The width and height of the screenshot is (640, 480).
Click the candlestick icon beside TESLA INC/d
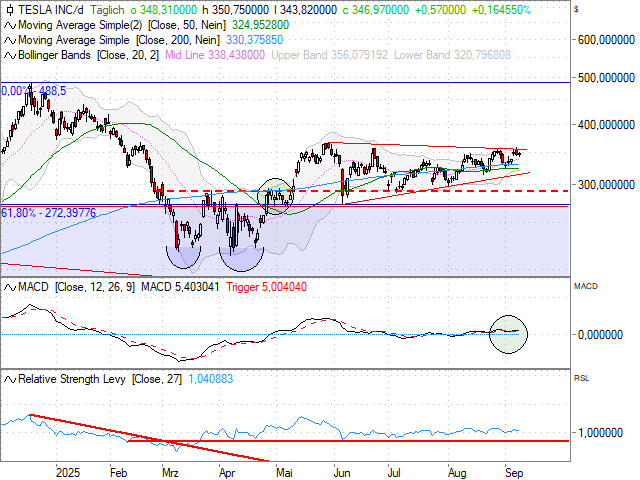coord(10,9)
